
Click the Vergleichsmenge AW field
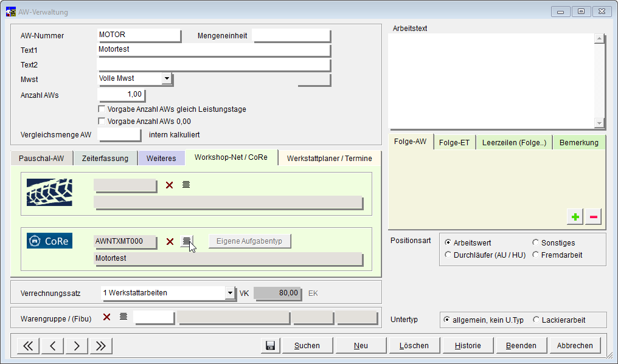point(119,134)
